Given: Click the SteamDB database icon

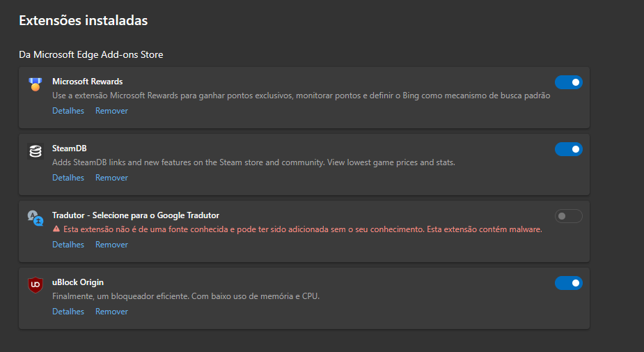Looking at the screenshot, I should click(x=36, y=151).
